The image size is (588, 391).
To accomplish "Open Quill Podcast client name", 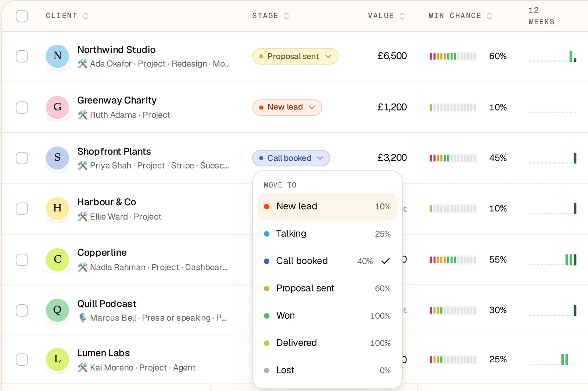I will tap(107, 304).
